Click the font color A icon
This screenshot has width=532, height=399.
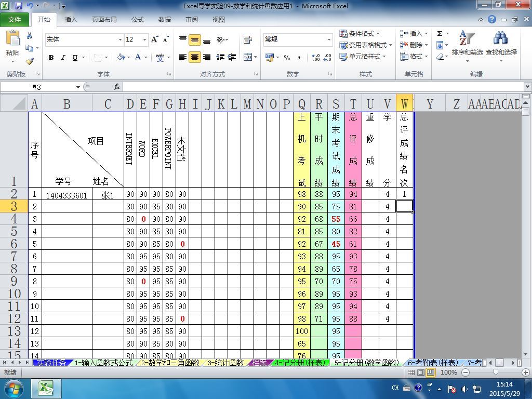point(138,57)
